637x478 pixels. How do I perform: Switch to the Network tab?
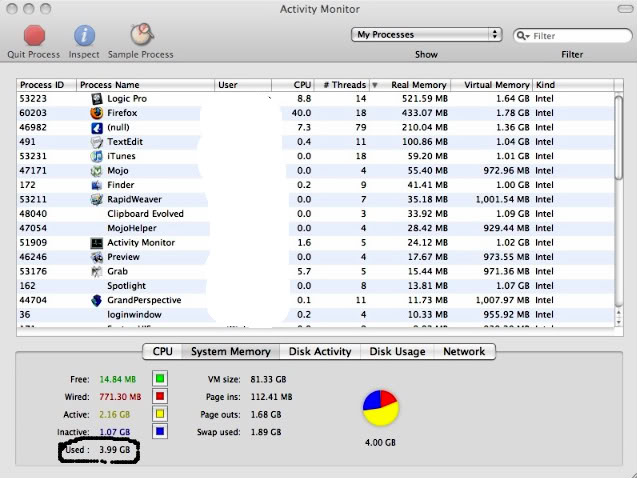click(x=464, y=351)
